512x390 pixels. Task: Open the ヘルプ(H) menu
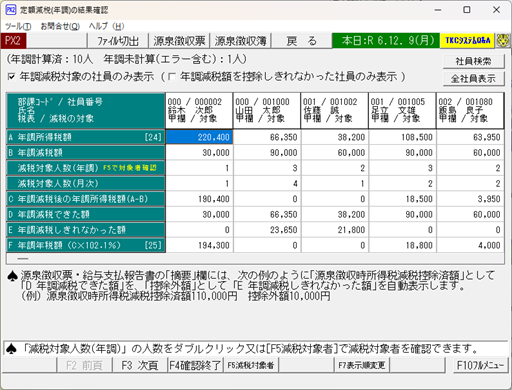coord(106,26)
